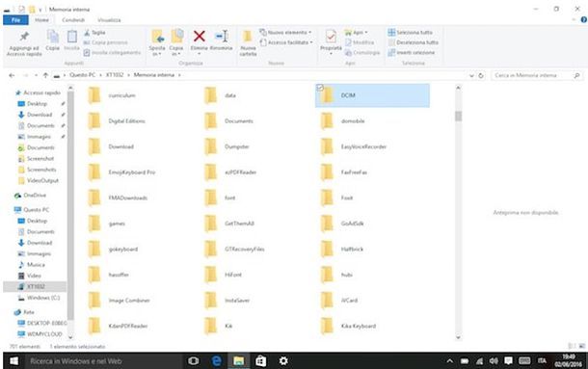Go back with the left arrow
Image resolution: width=588 pixels, height=369 pixels.
point(12,75)
